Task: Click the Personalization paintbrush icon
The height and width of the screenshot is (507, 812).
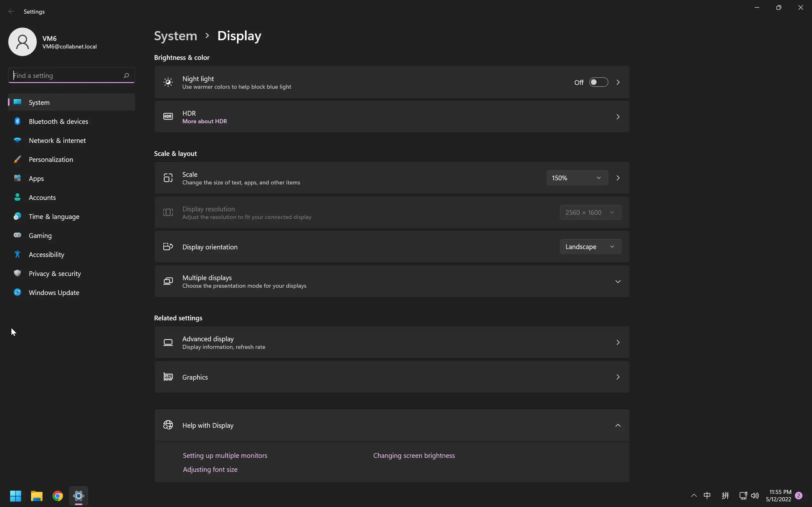Action: (17, 160)
